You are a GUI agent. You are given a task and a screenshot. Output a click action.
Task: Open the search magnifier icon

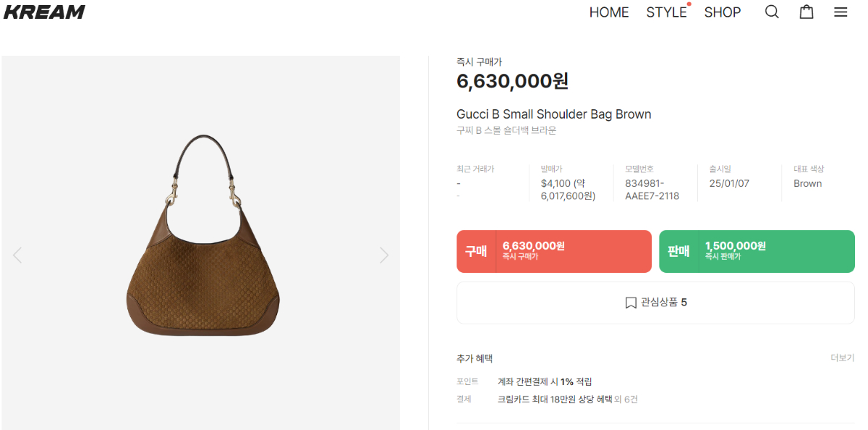(772, 12)
